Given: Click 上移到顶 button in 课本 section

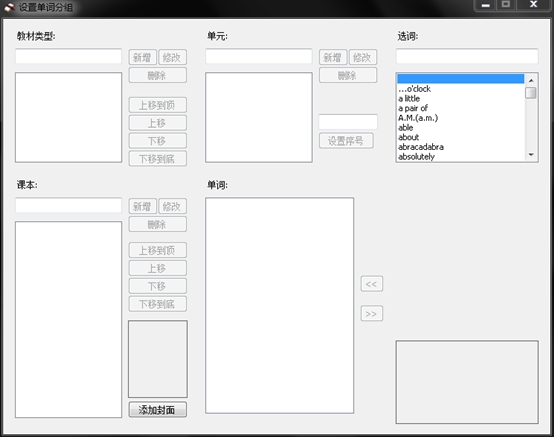Looking at the screenshot, I should point(158,250).
